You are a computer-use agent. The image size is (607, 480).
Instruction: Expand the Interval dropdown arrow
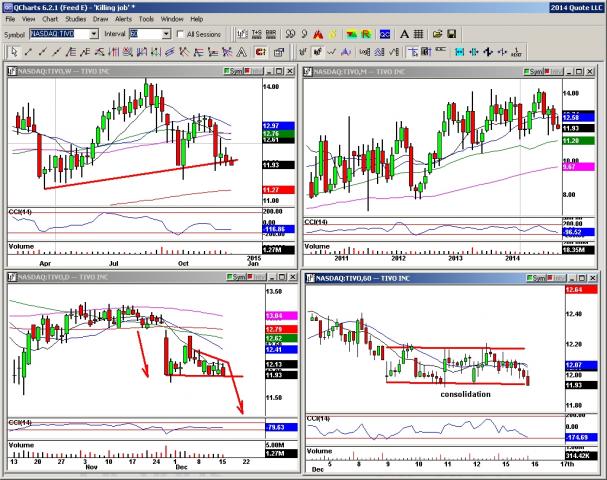[x=166, y=34]
